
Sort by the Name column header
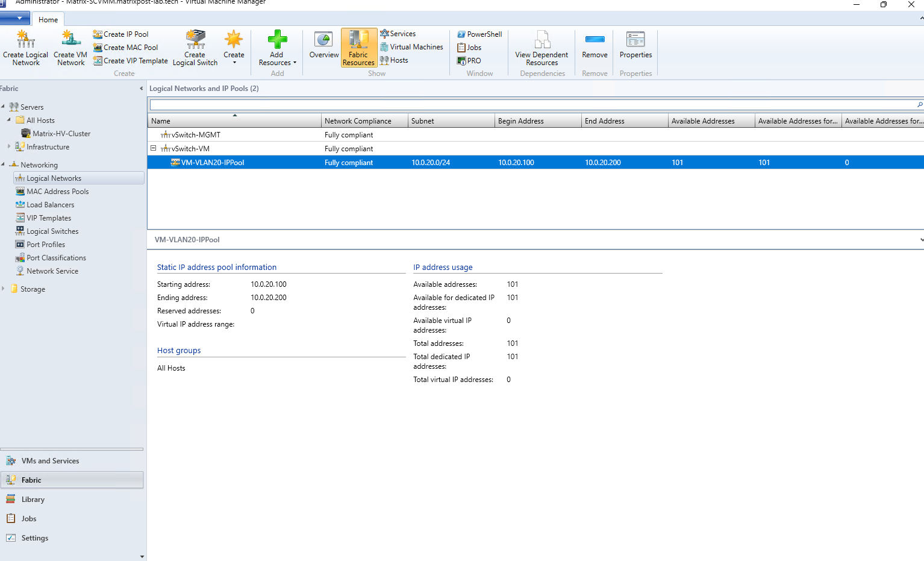tap(234, 121)
